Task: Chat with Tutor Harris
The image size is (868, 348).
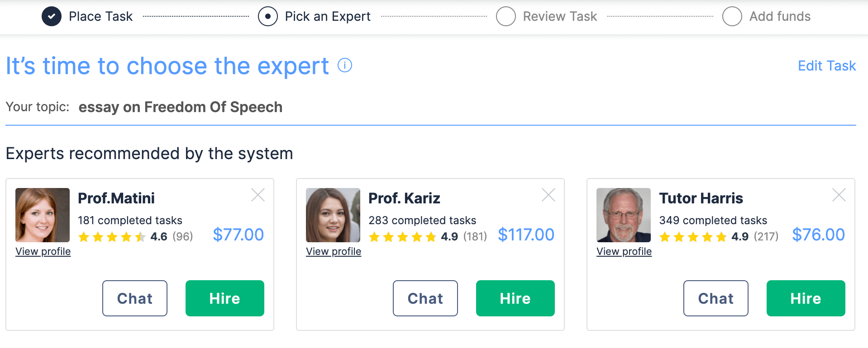Action: click(716, 298)
